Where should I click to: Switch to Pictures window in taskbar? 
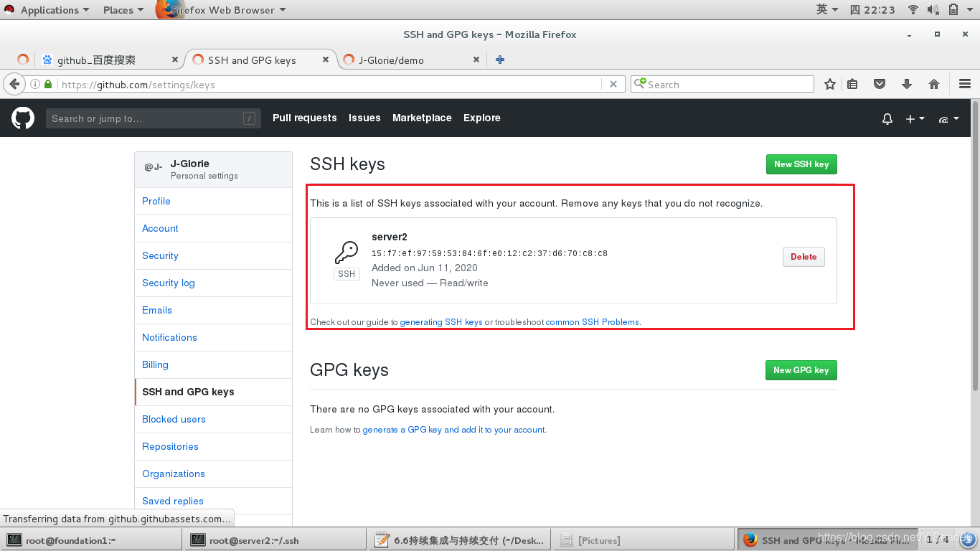click(643, 540)
